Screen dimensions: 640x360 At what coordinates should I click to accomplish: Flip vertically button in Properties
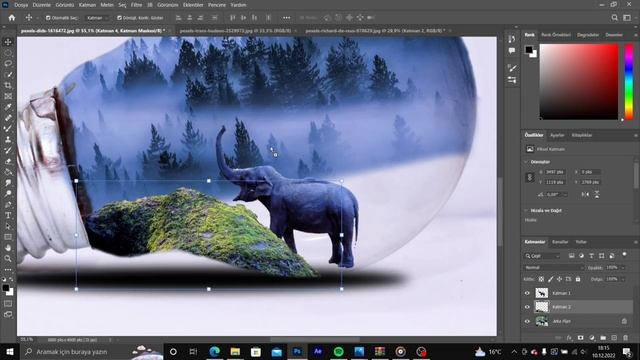(x=597, y=195)
